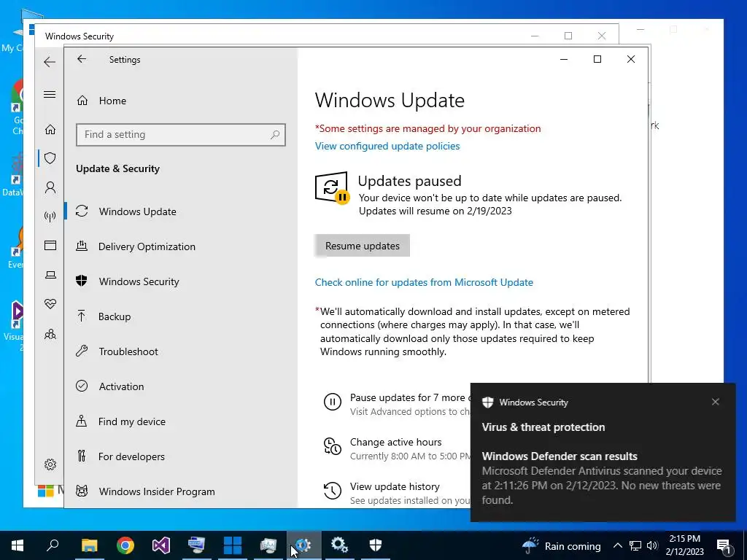747x560 pixels.
Task: Open the Windows Start menu
Action: 18,545
